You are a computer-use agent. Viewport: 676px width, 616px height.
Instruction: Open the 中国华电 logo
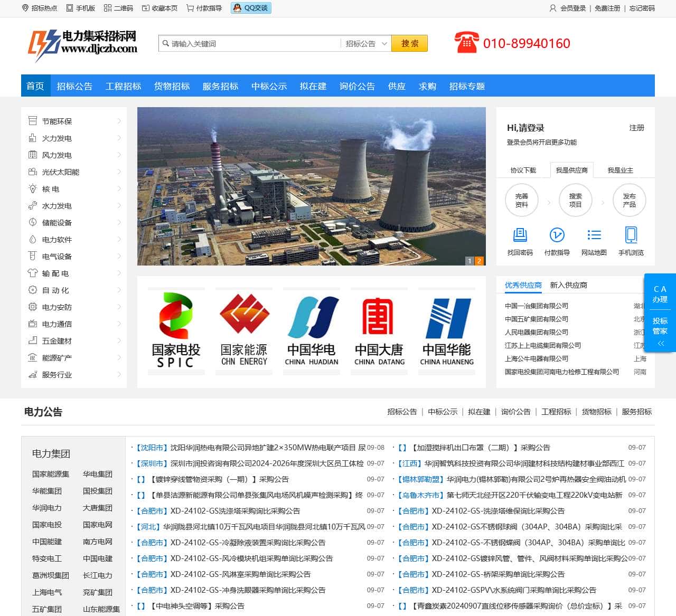[x=312, y=331]
